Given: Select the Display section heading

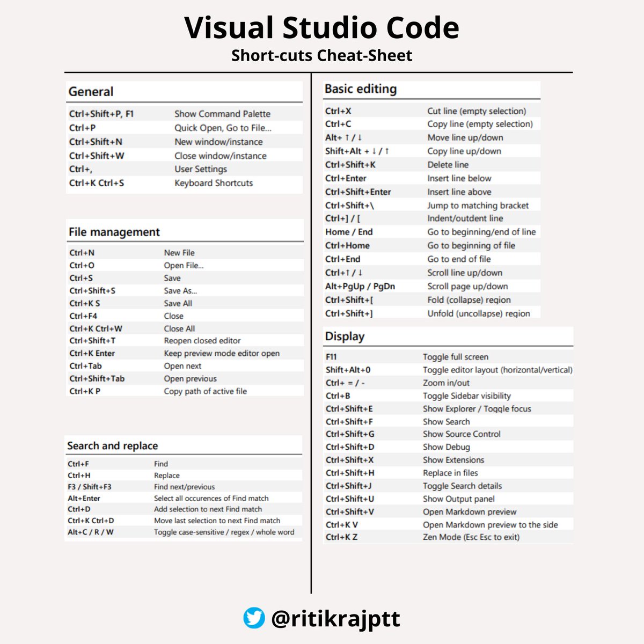Looking at the screenshot, I should pos(345,336).
